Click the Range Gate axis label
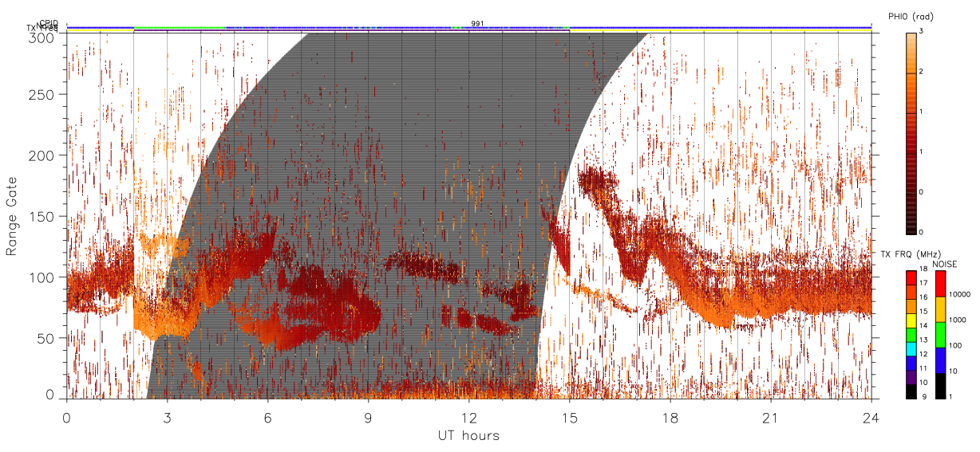 [x=12, y=216]
